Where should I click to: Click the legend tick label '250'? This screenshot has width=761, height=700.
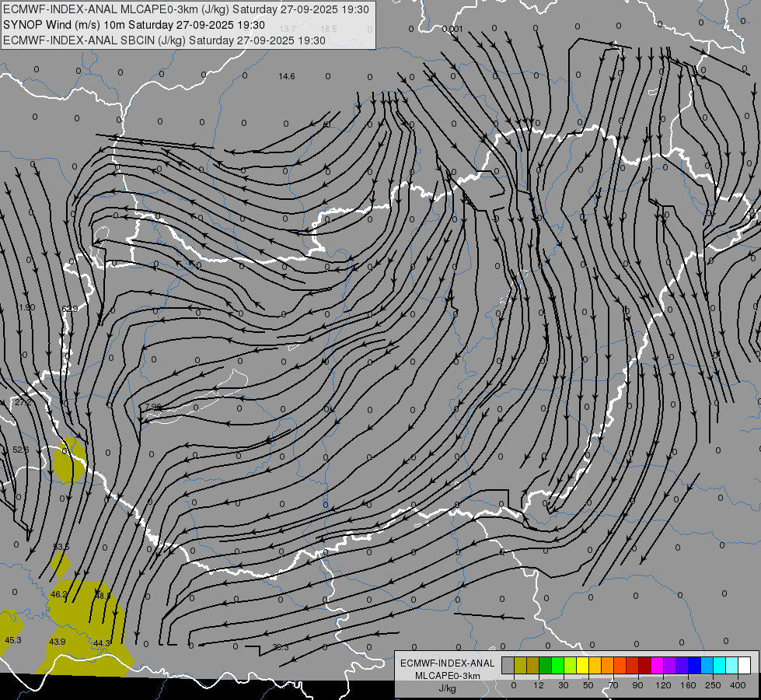pos(713,685)
